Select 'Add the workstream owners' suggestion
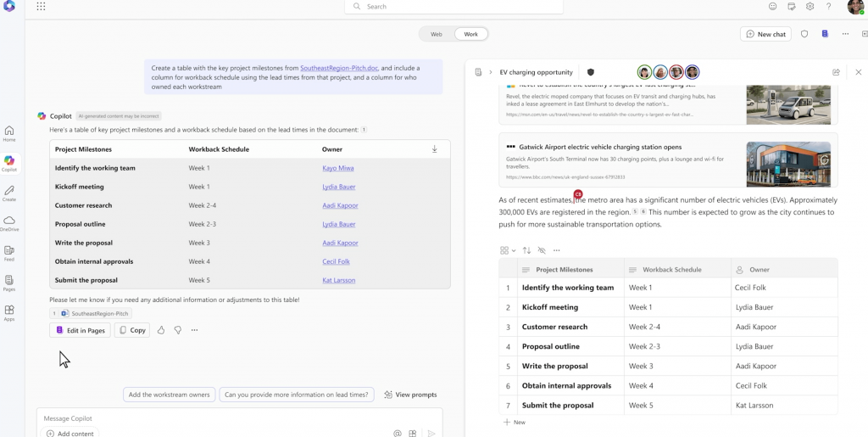Screen dimensions: 868x437 tap(169, 395)
